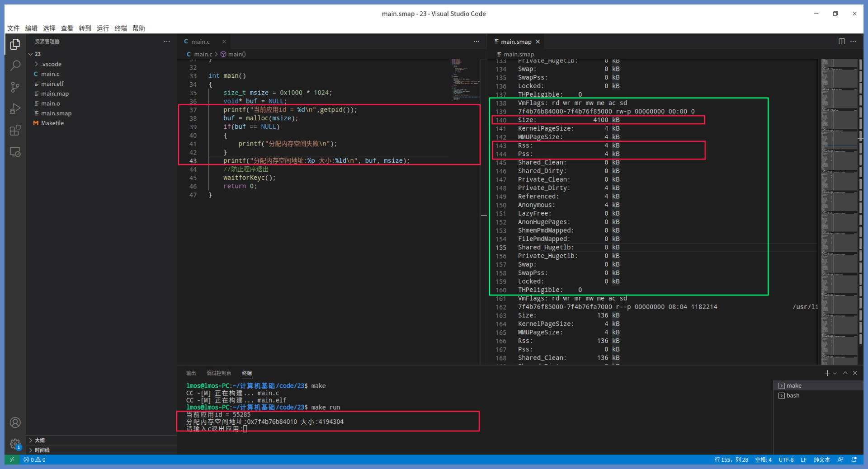Collapse the 23 root folder
The width and height of the screenshot is (868, 469).
coord(38,54)
